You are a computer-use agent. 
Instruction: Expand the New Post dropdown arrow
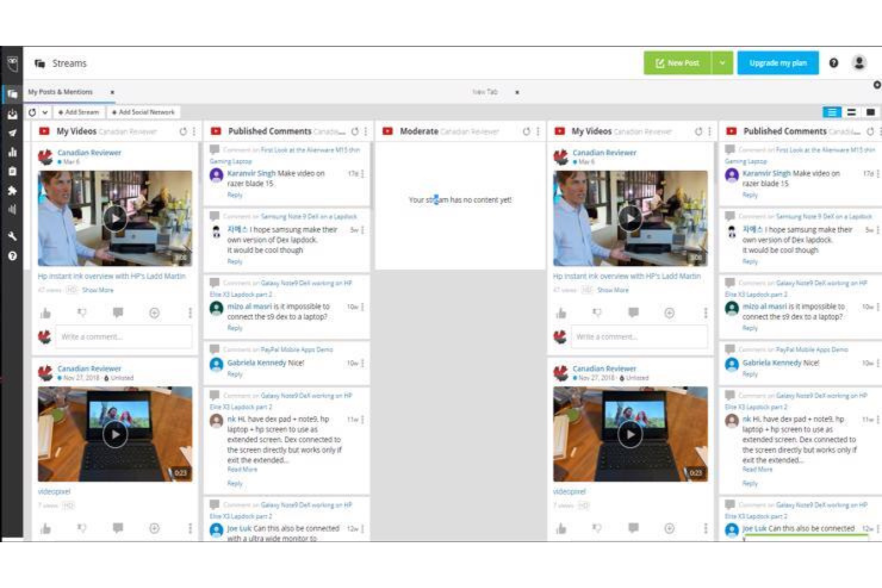click(x=722, y=63)
